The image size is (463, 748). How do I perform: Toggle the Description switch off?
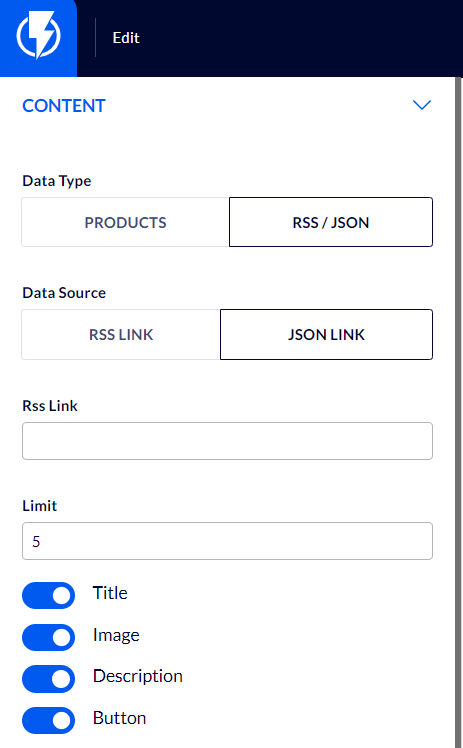click(49, 679)
